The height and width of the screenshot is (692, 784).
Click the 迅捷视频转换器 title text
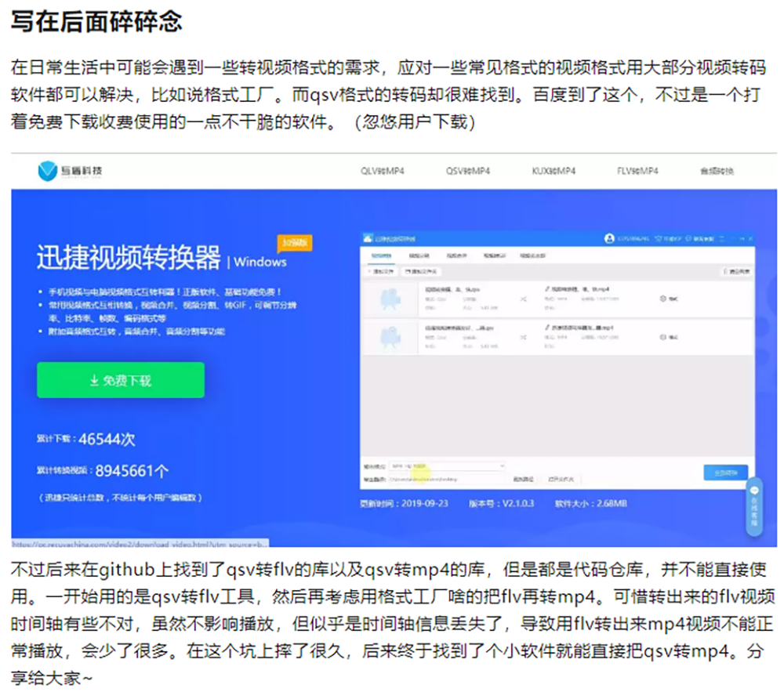129,258
